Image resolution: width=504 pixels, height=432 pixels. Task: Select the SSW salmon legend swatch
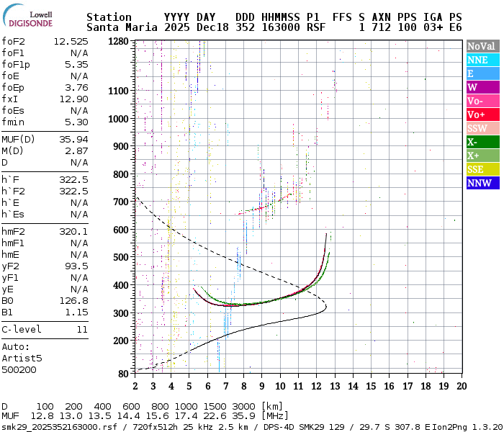coord(480,128)
